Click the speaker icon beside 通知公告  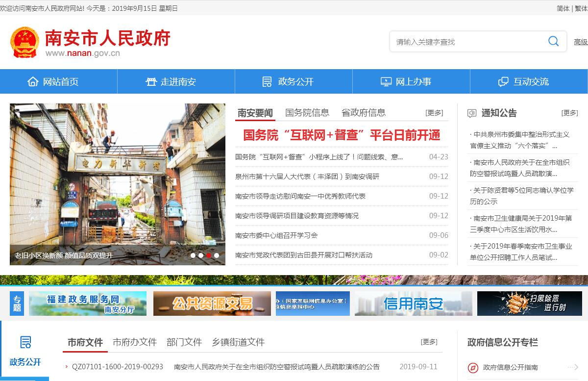[x=472, y=113]
